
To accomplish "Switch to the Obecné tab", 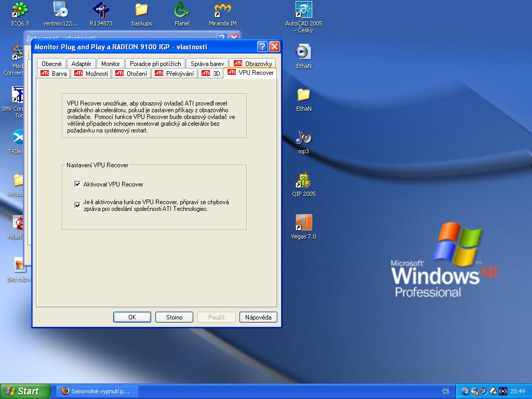I will (51, 63).
